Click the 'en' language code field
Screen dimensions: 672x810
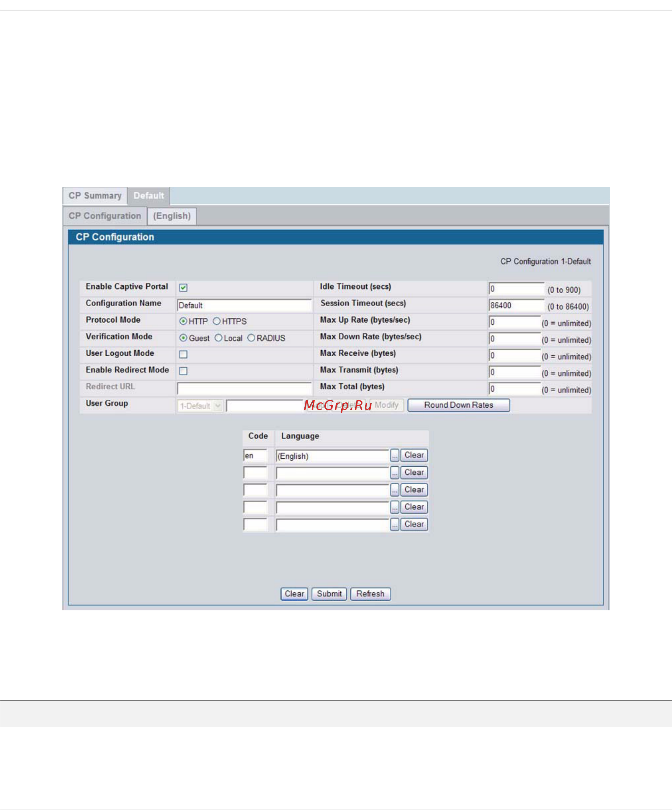click(x=255, y=456)
